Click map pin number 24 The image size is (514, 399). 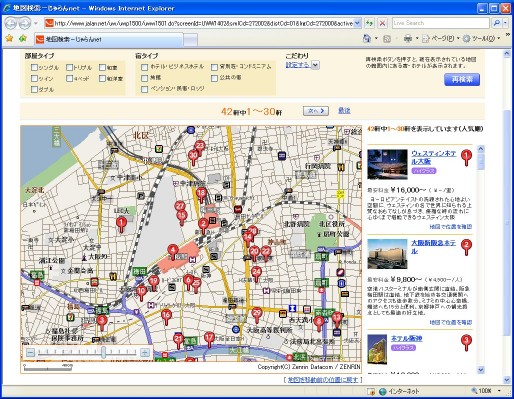[x=256, y=275]
